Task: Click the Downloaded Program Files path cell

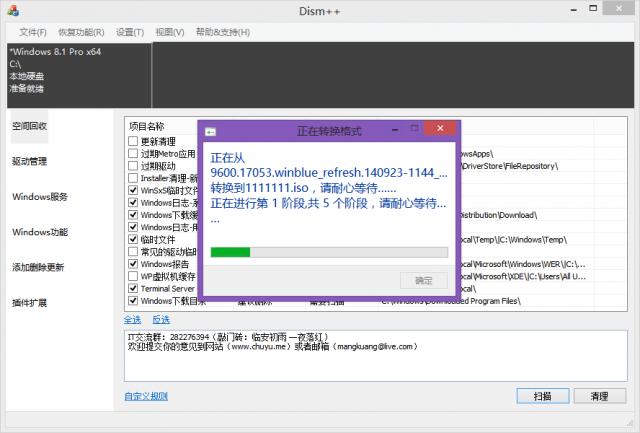Action: click(x=451, y=301)
